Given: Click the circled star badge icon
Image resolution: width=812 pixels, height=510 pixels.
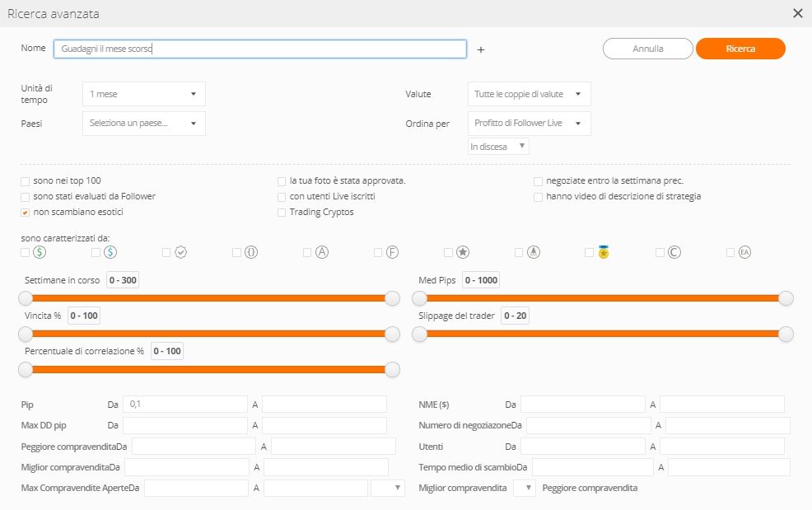Looking at the screenshot, I should pos(463,252).
